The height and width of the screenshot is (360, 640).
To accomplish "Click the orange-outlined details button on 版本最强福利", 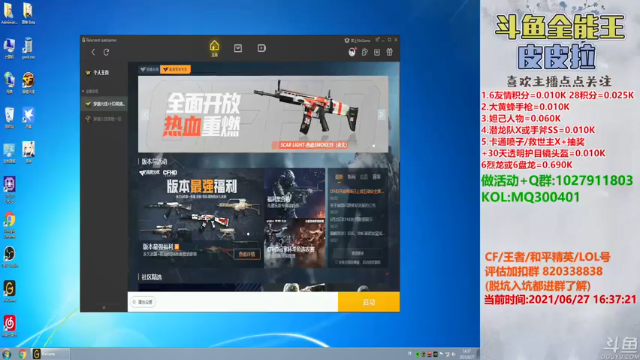I will (247, 254).
